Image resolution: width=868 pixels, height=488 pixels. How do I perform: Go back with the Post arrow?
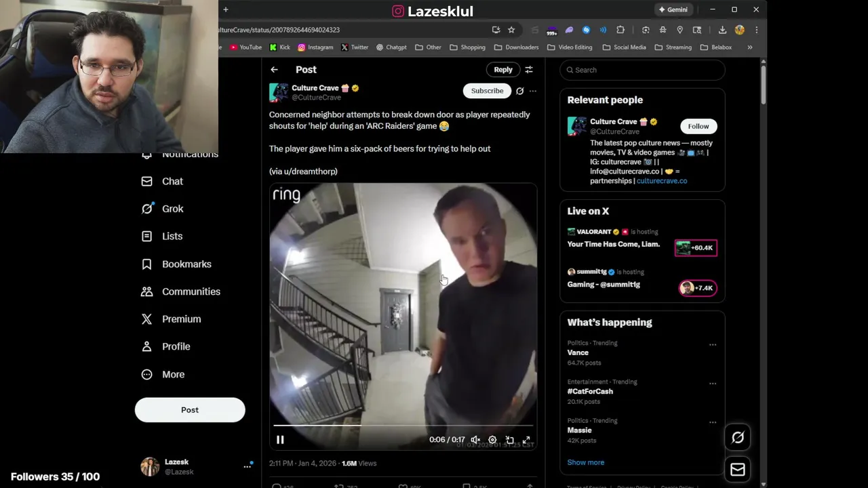274,70
